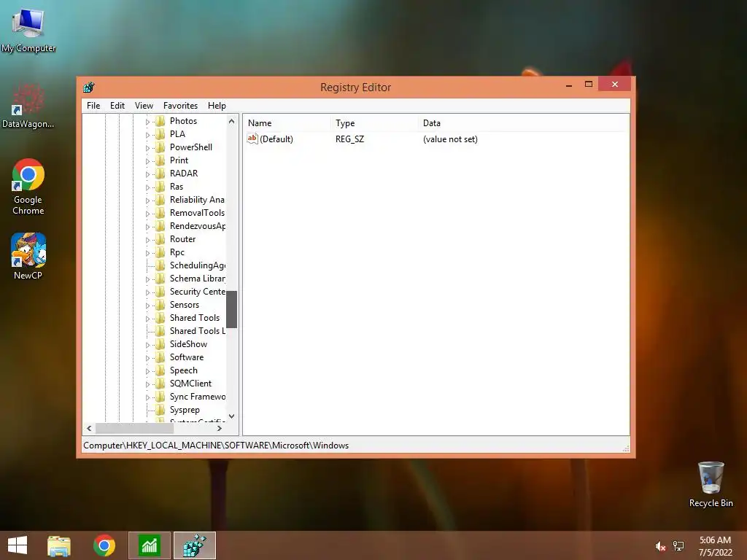Click the Registry Editor taskbar button
Viewport: 747px width, 560px height.
click(x=195, y=545)
